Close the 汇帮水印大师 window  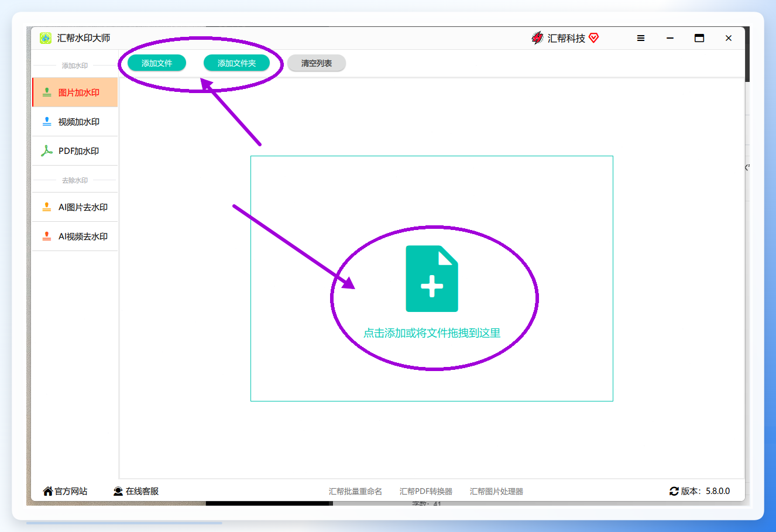pyautogui.click(x=729, y=38)
